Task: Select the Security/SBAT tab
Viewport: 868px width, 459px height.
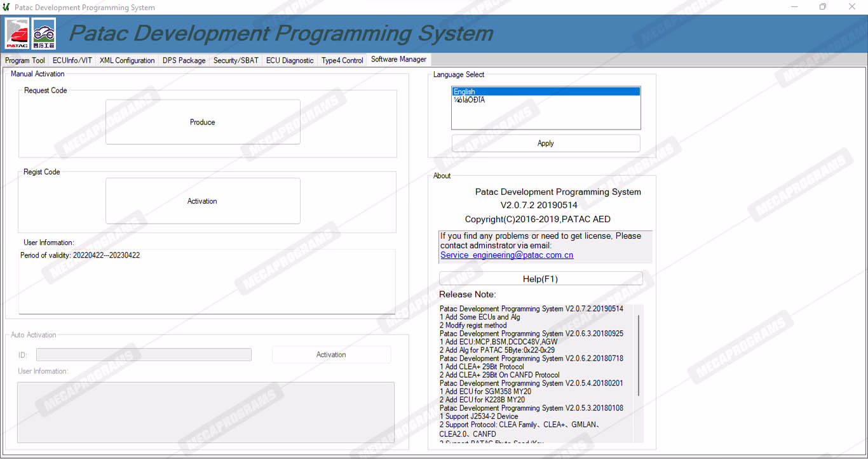Action: [236, 60]
